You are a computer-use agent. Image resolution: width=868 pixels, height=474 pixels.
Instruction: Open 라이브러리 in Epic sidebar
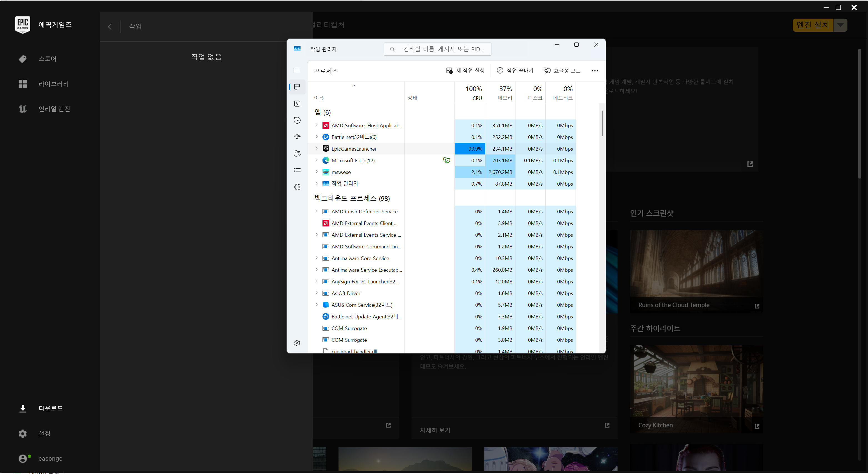click(x=54, y=84)
